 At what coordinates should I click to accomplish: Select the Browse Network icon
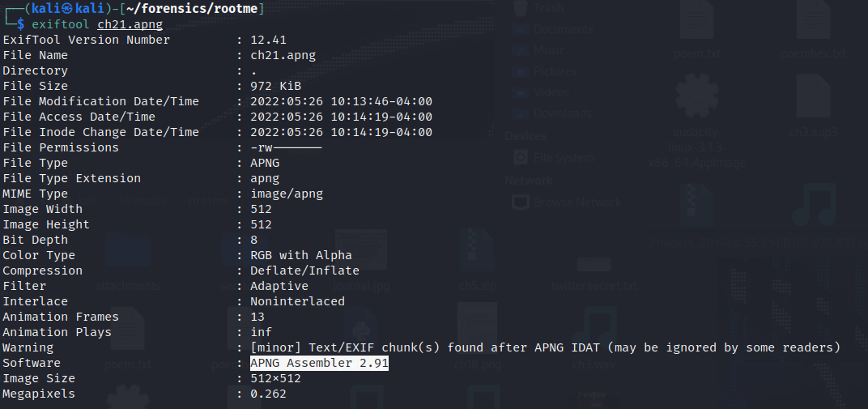520,202
